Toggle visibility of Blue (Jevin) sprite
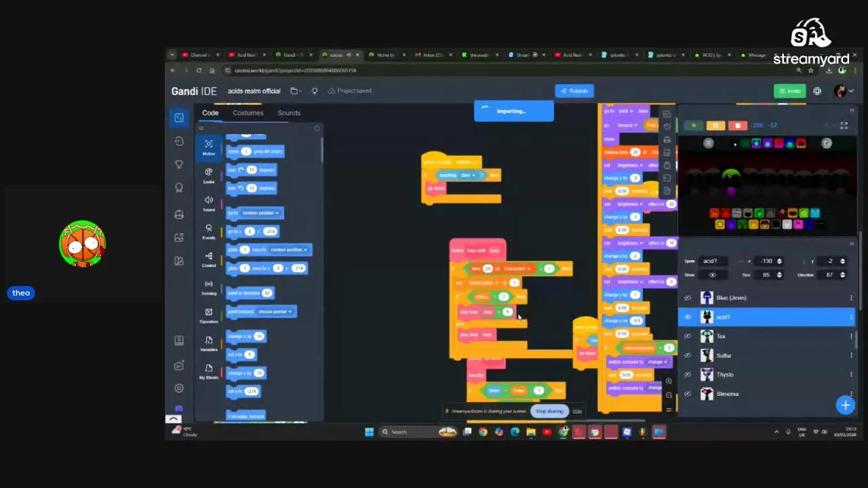 pos(688,298)
